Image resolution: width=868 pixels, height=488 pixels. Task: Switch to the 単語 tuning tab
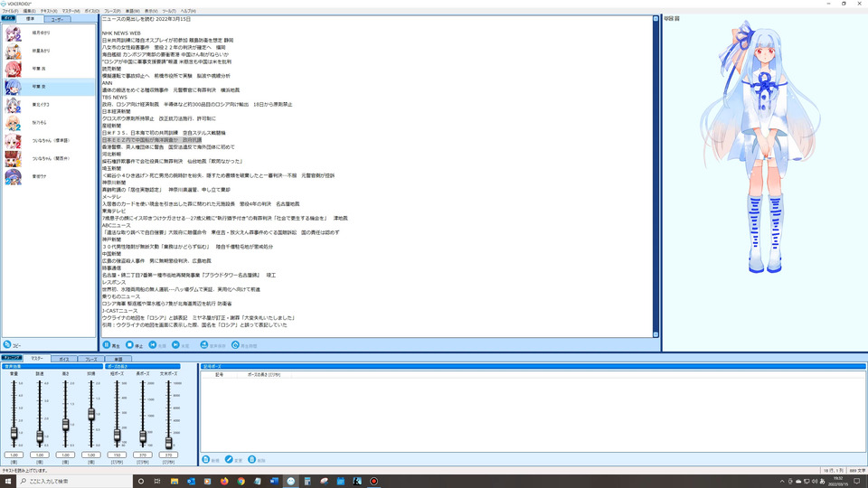[118, 359]
